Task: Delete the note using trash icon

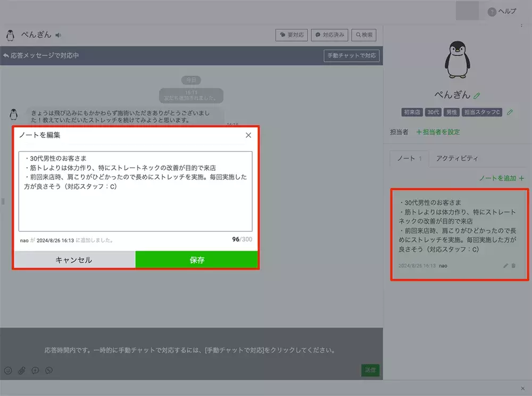Action: 513,265
